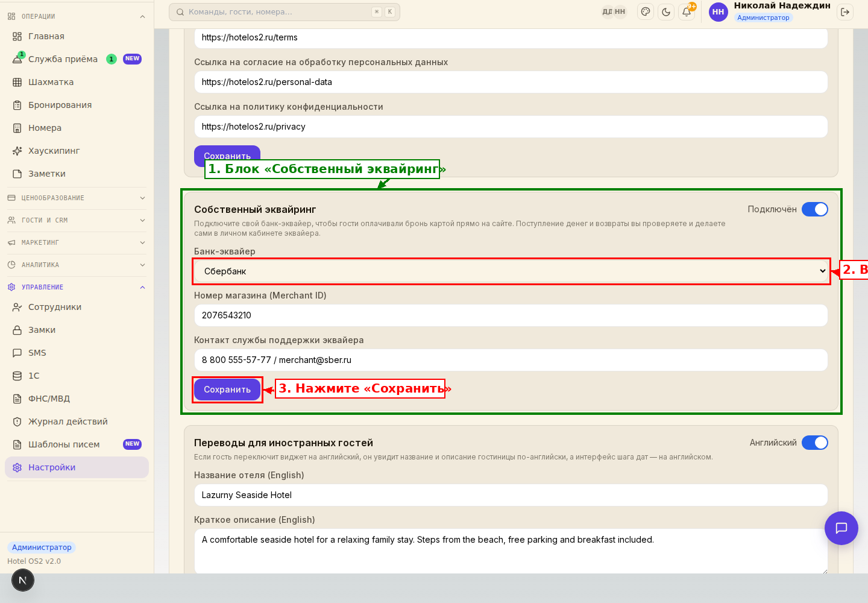Click the 1С database icon
Viewport: 868px width, 603px height.
17,376
